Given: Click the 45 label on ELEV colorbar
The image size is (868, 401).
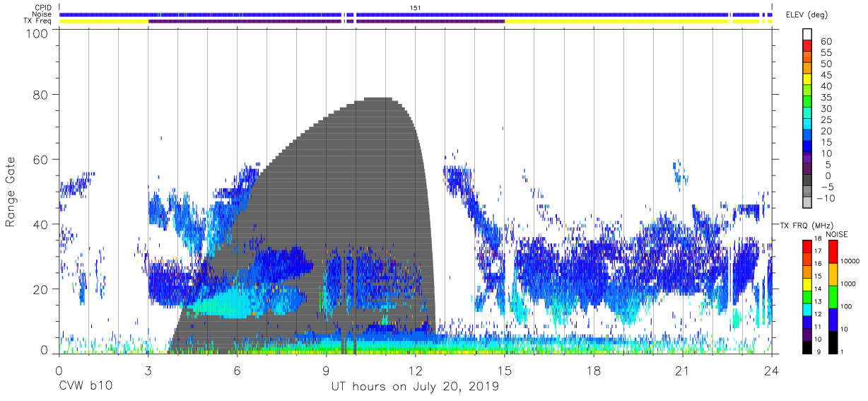Looking at the screenshot, I should (826, 75).
